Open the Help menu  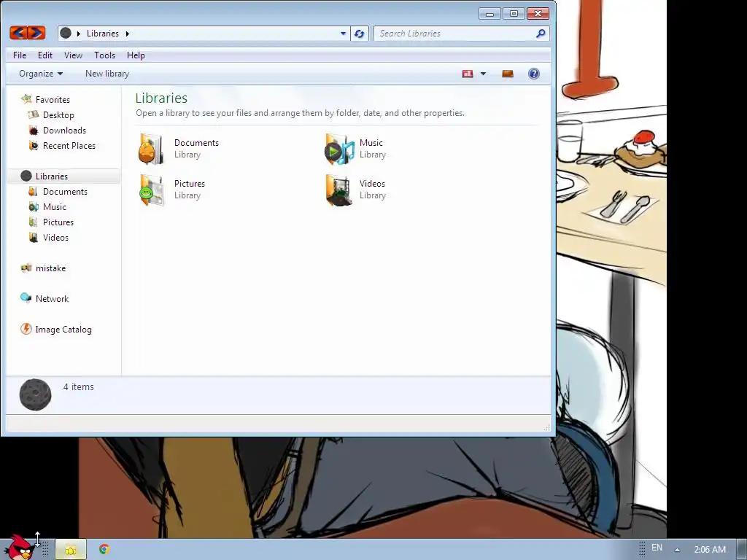(x=136, y=55)
